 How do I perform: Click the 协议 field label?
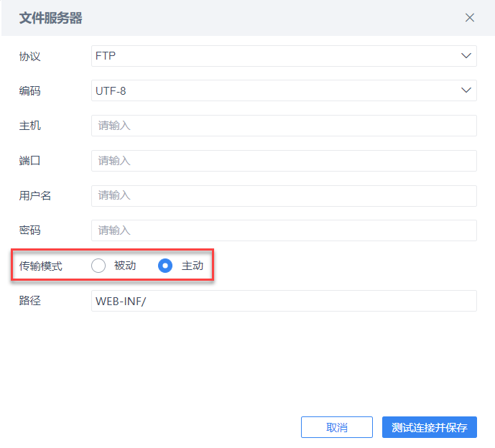(29, 56)
